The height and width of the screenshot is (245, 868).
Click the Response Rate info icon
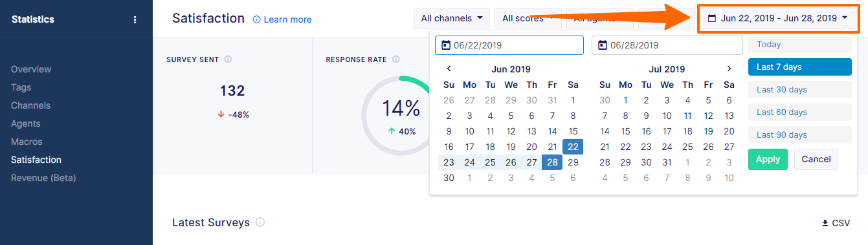tap(395, 59)
